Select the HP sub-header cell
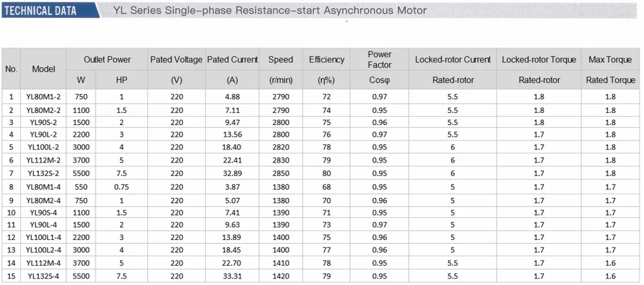 click(x=121, y=80)
